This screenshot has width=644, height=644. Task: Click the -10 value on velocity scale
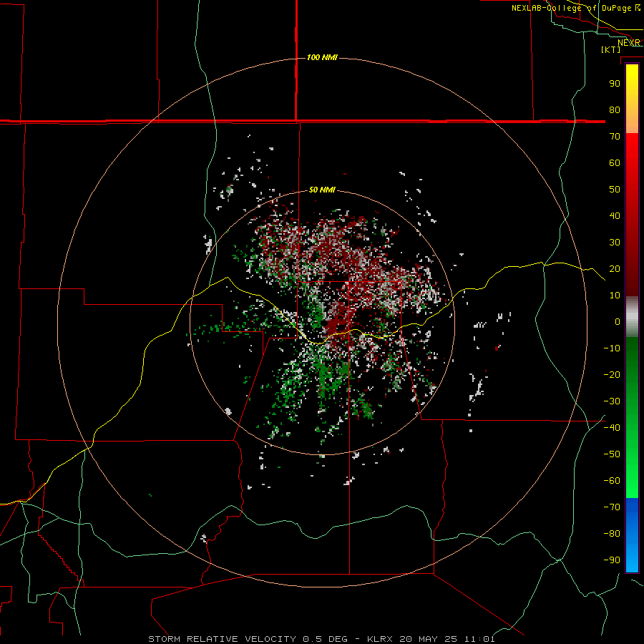612,348
